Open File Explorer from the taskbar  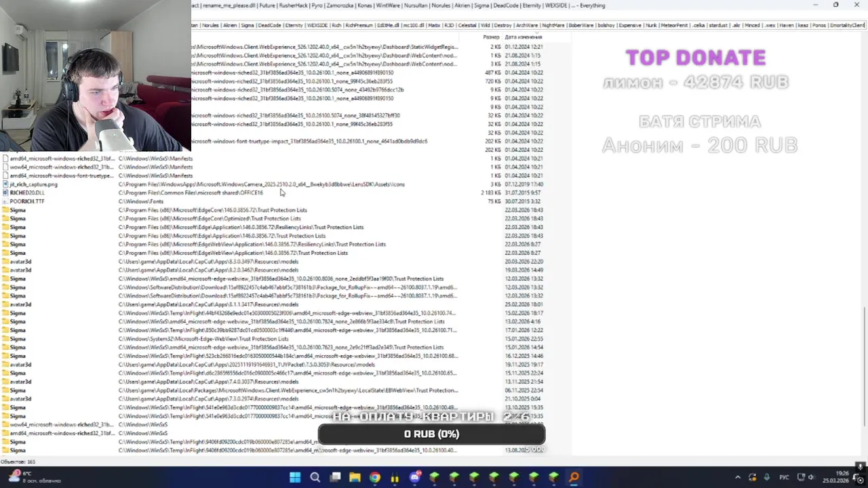(355, 477)
